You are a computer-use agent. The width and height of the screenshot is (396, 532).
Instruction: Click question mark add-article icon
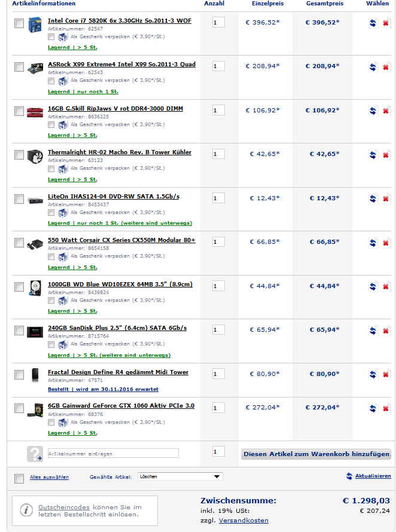[35, 454]
